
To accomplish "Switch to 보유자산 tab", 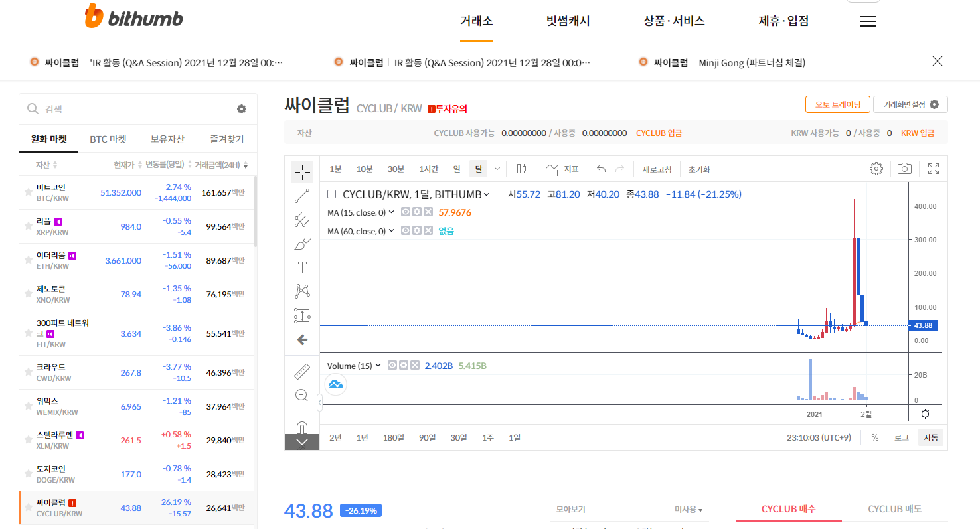I will pos(167,139).
